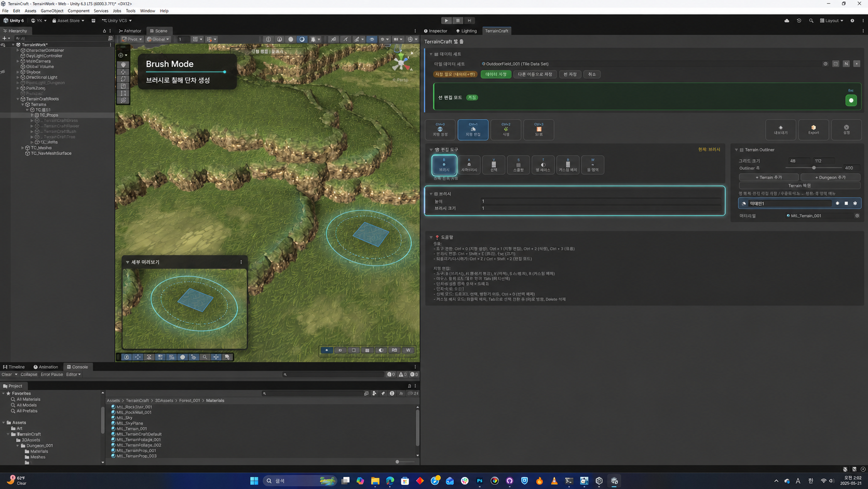Viewport: 868px width, 489px height.
Task: Click the diamond export-out button beside Export
Action: (781, 129)
